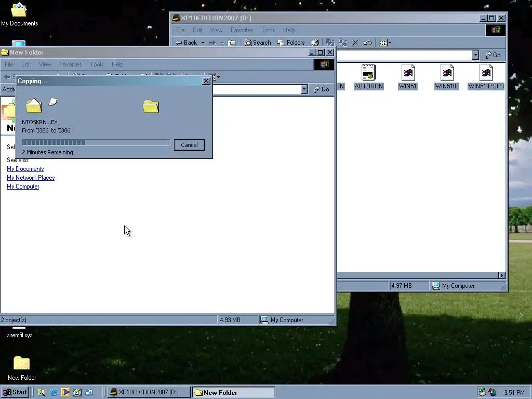The height and width of the screenshot is (399, 532).
Task: Open Help menu in XP10EDITION2007 window
Action: point(289,30)
